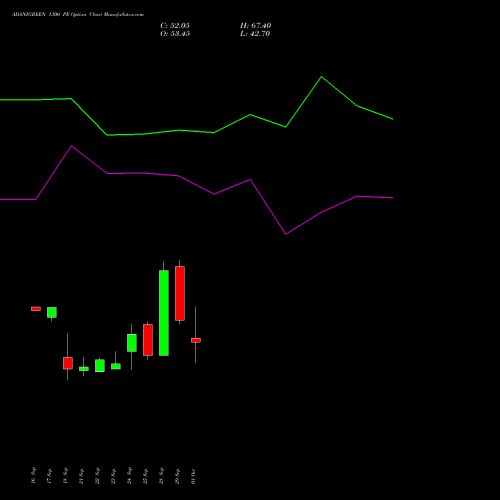Select the red candle for 18 Sep

(x=68, y=363)
